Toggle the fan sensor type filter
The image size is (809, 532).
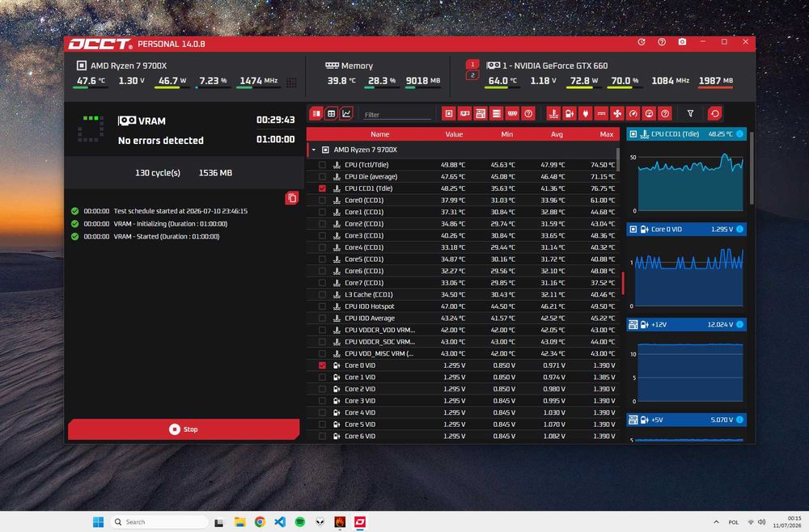coord(617,113)
